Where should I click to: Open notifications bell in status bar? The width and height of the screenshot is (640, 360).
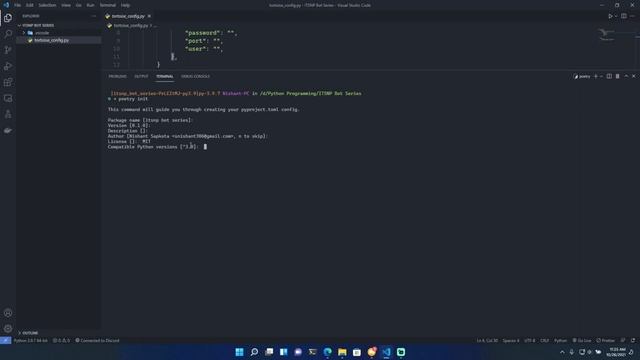[x=633, y=340]
